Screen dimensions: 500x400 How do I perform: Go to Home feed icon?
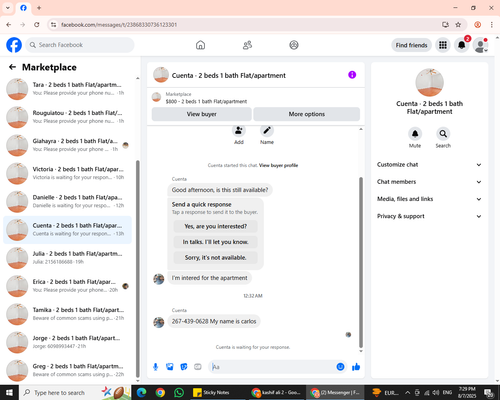click(x=200, y=45)
